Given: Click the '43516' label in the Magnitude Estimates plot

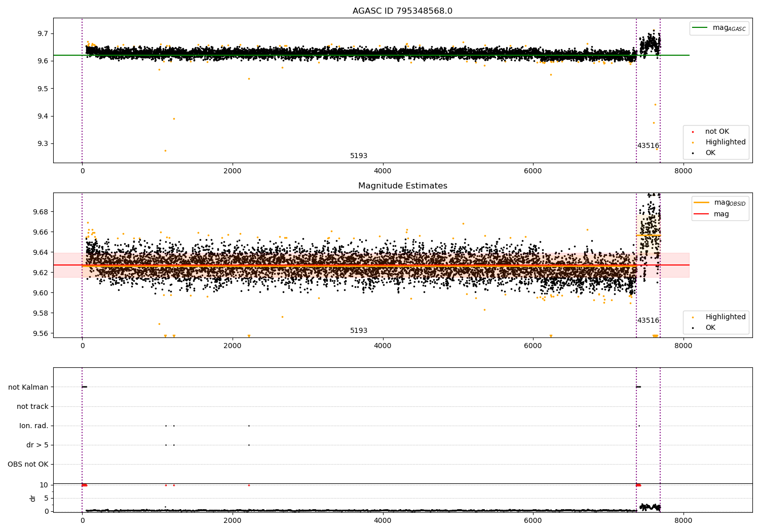Looking at the screenshot, I should (x=648, y=321).
